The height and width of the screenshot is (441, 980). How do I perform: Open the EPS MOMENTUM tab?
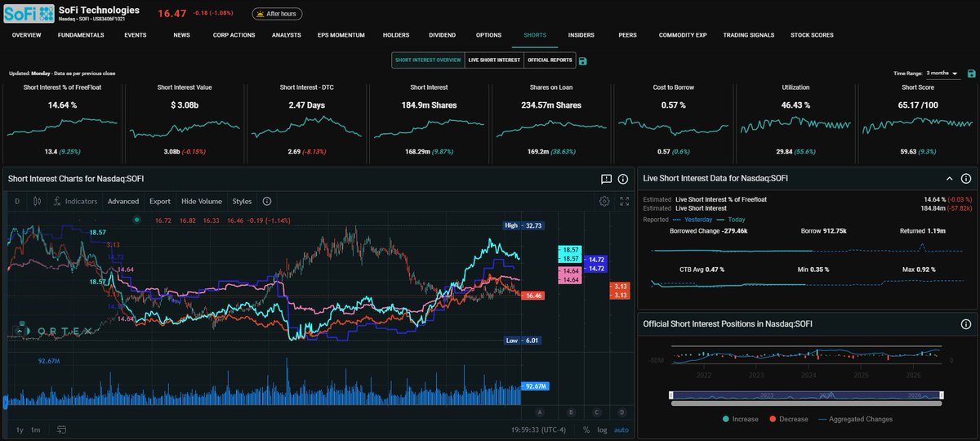click(341, 35)
